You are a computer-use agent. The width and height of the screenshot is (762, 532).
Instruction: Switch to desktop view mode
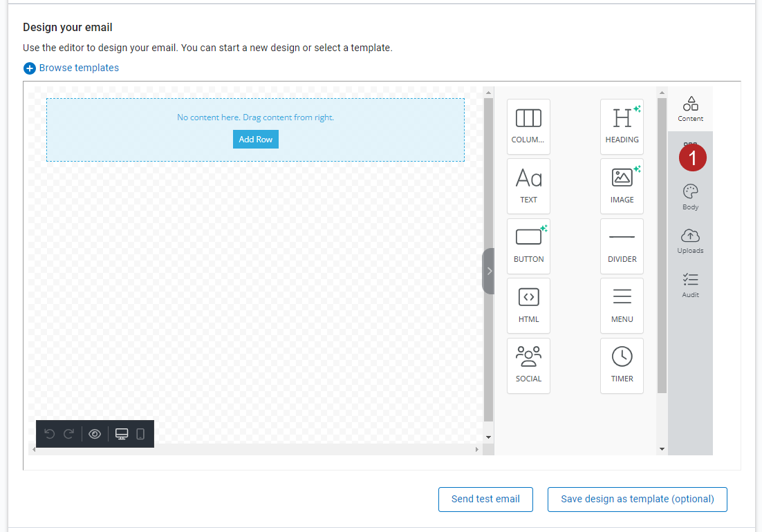[x=122, y=434]
